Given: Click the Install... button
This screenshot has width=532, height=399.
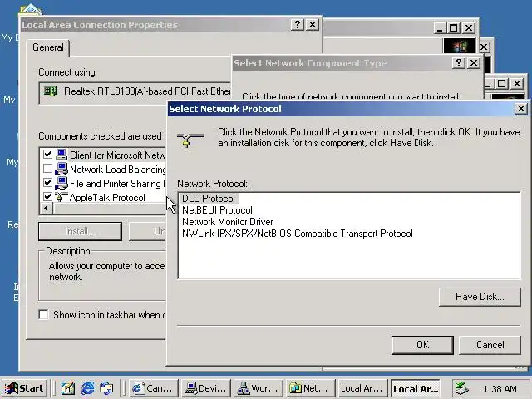Looking at the screenshot, I should 80,231.
